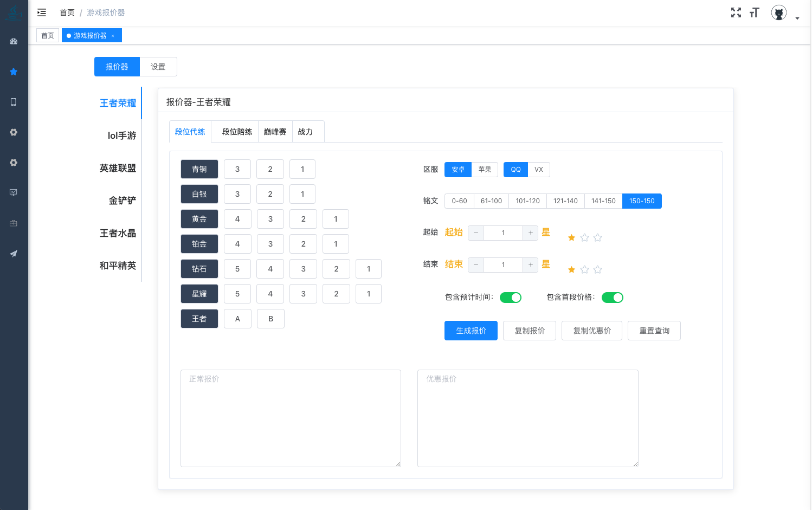Click the first gear icon in sidebar
This screenshot has height=510, width=812.
pos(14,132)
